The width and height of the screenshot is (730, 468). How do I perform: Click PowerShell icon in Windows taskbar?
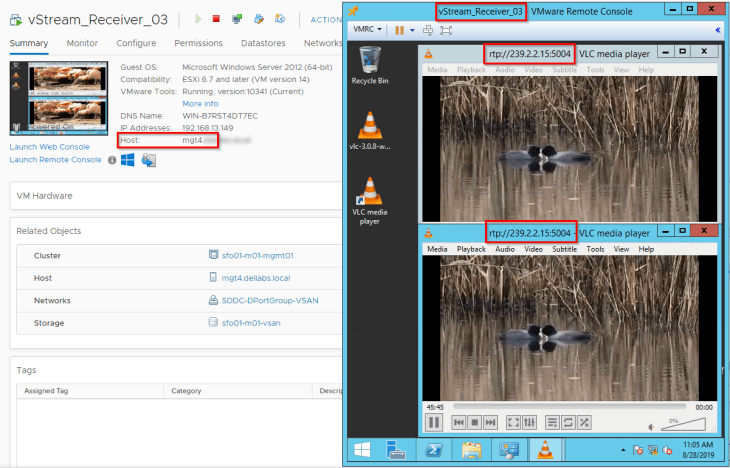coord(433,449)
